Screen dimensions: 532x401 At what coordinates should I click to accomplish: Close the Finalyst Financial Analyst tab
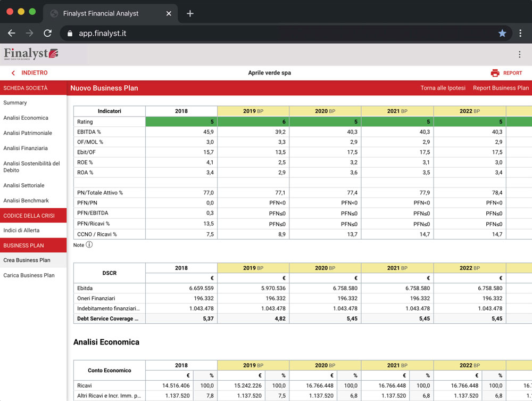tap(169, 13)
